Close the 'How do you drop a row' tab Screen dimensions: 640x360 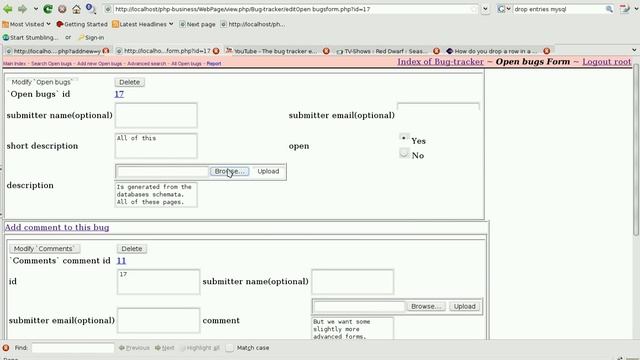coord(547,51)
